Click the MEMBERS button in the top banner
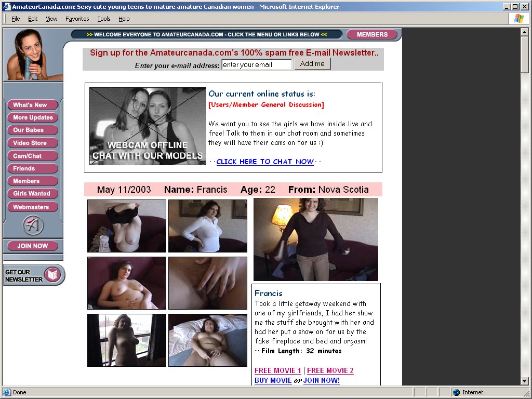This screenshot has height=399, width=532. (372, 34)
